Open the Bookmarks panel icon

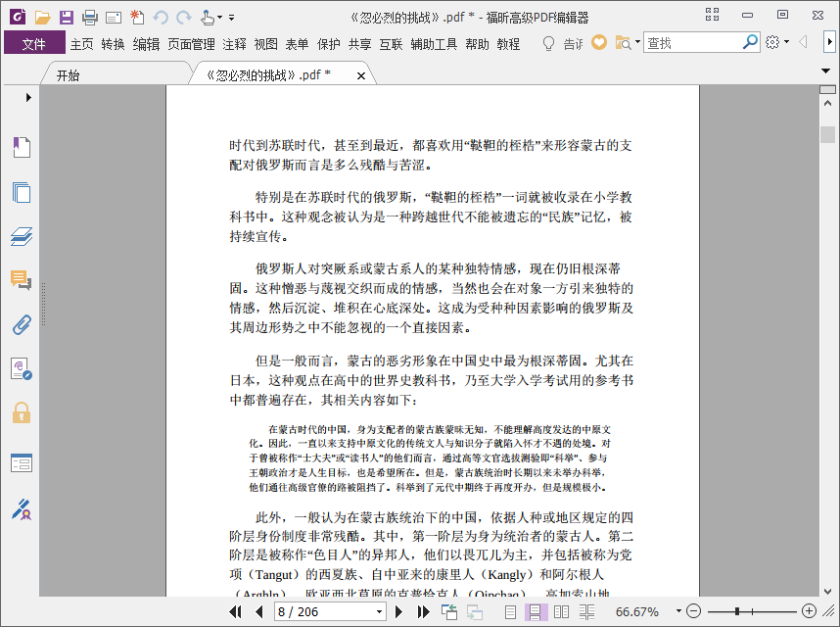coord(22,147)
